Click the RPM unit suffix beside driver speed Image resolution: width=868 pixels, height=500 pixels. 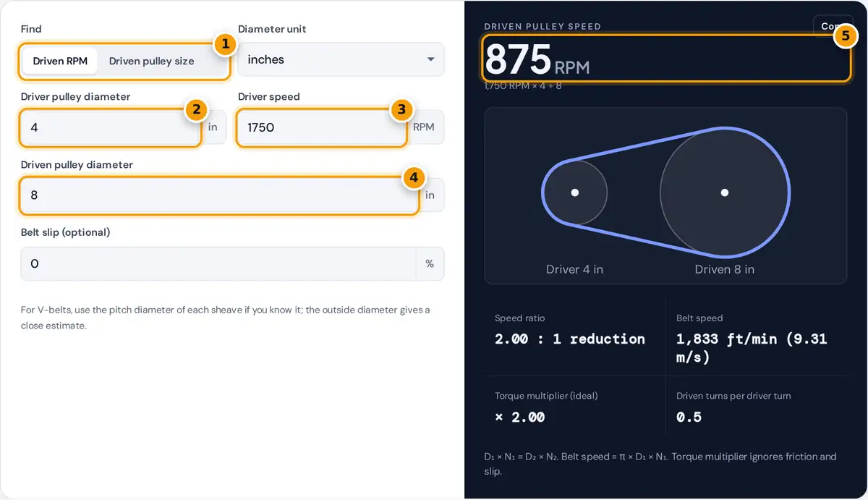point(424,127)
